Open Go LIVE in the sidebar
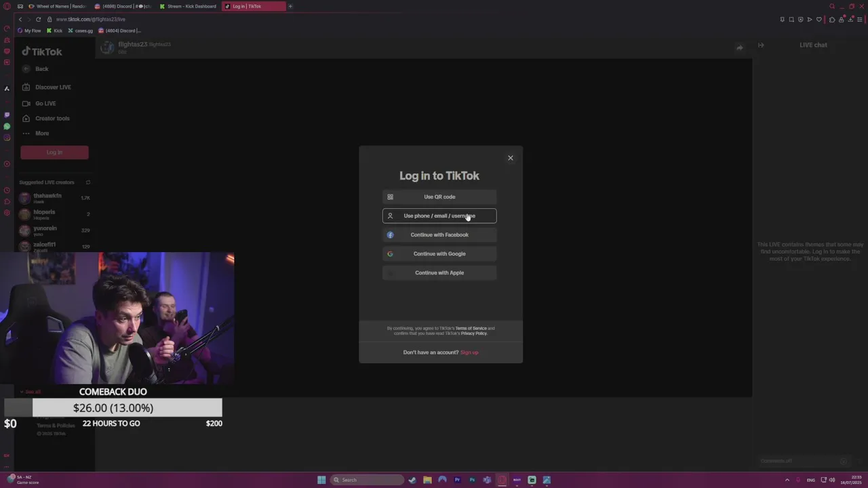 (39, 103)
